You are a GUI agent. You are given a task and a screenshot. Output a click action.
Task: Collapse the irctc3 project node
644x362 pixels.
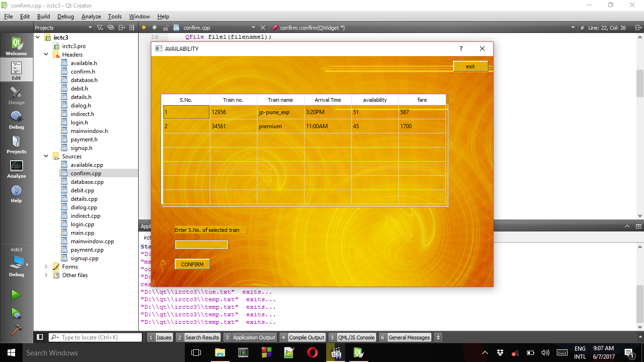click(x=38, y=38)
